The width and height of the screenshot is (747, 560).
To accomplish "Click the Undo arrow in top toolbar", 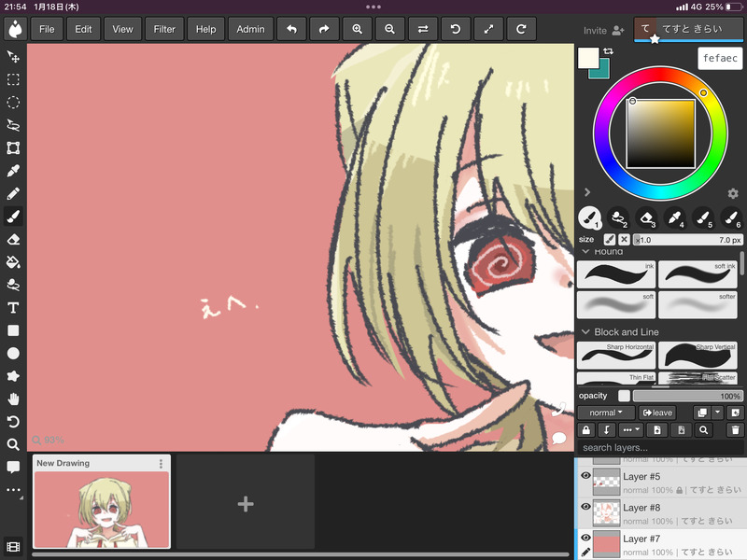I will click(x=291, y=29).
